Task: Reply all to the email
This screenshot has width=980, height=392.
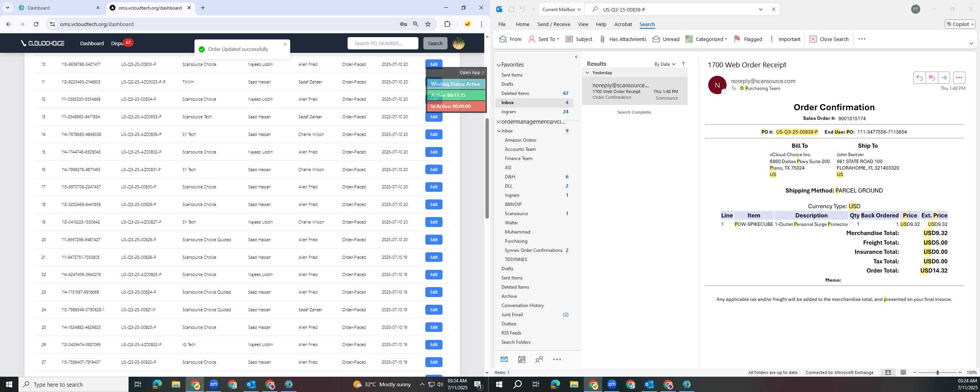Action: 931,78
